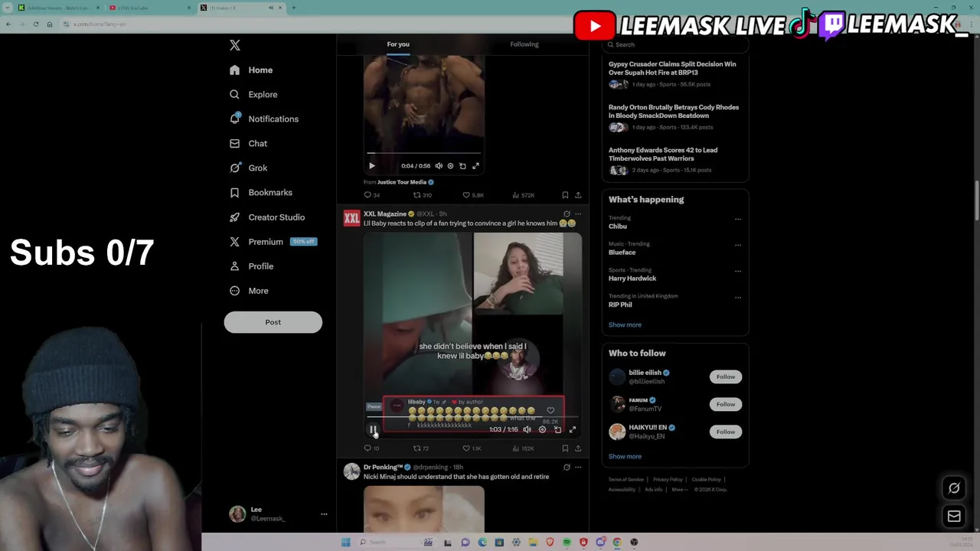The width and height of the screenshot is (980, 551).
Task: Fullscreen the Justice Tour Media video
Action: (475, 165)
